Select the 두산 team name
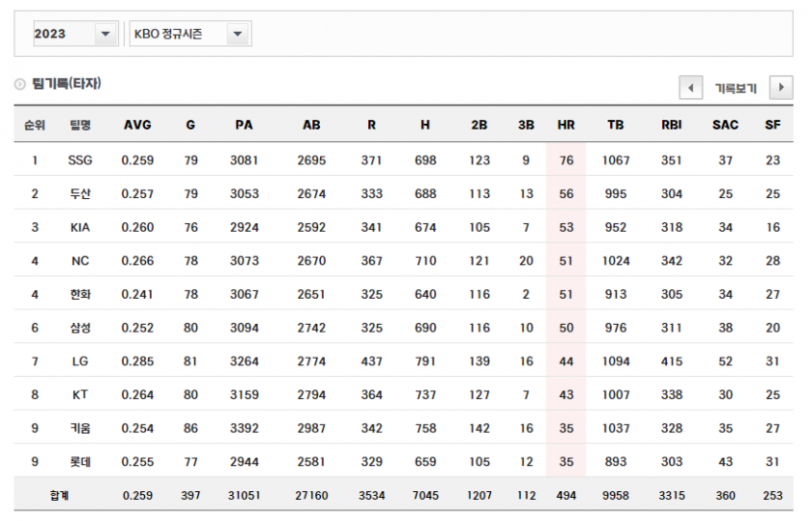This screenshot has height=521, width=812. click(80, 194)
